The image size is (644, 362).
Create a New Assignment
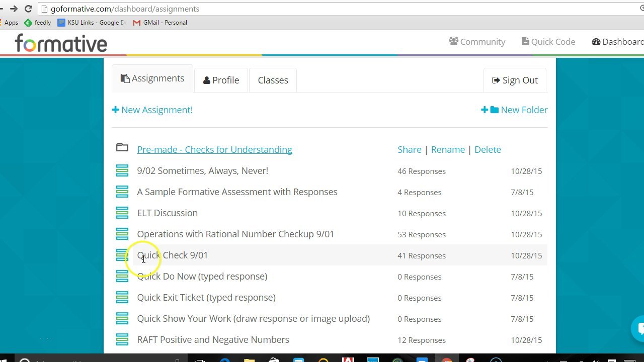pos(152,110)
